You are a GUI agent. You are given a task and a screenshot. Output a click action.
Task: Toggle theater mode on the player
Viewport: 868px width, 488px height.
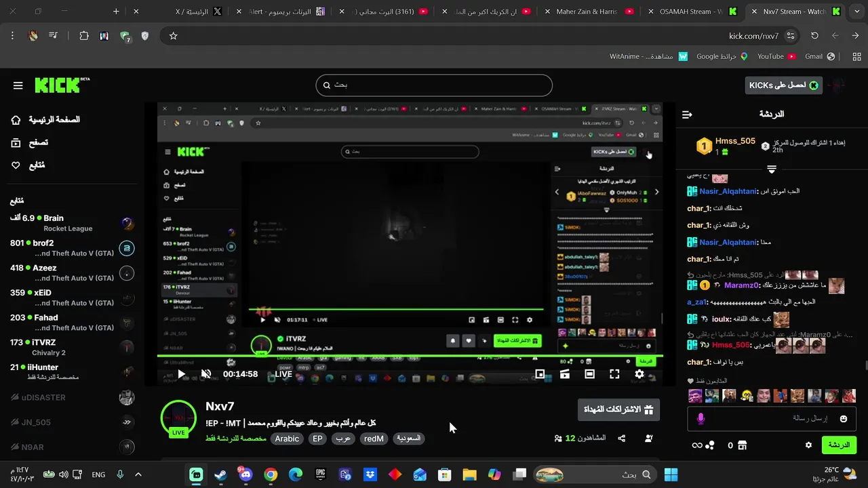pyautogui.click(x=589, y=374)
